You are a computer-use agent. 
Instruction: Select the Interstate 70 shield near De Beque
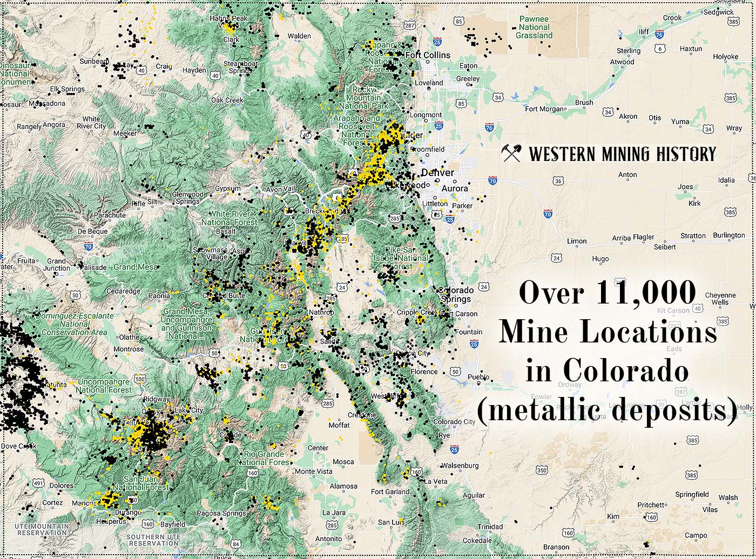tap(88, 247)
